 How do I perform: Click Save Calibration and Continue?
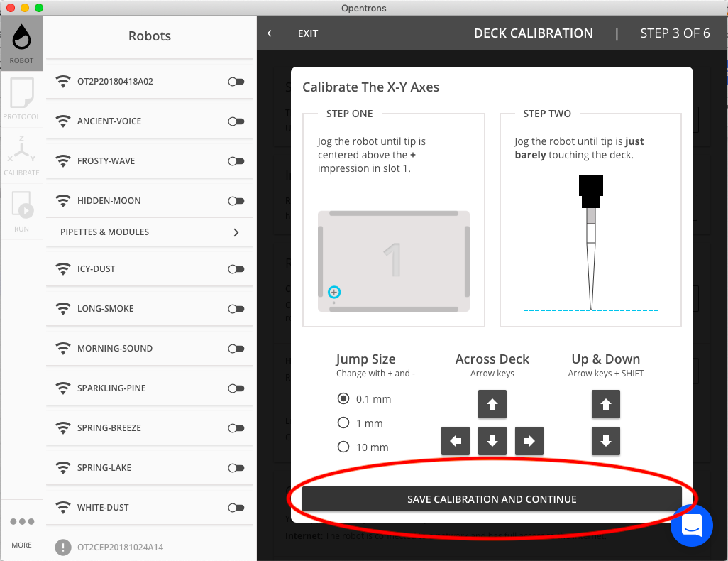492,499
